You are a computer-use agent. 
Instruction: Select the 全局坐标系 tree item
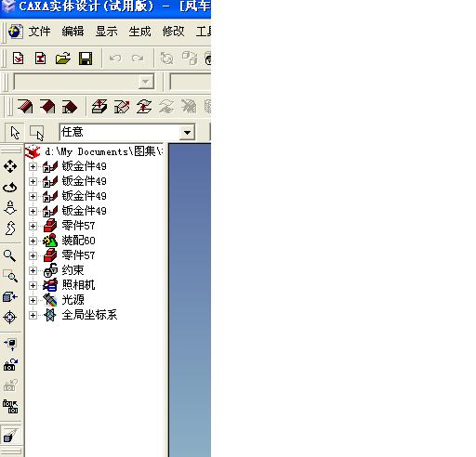coord(89,315)
